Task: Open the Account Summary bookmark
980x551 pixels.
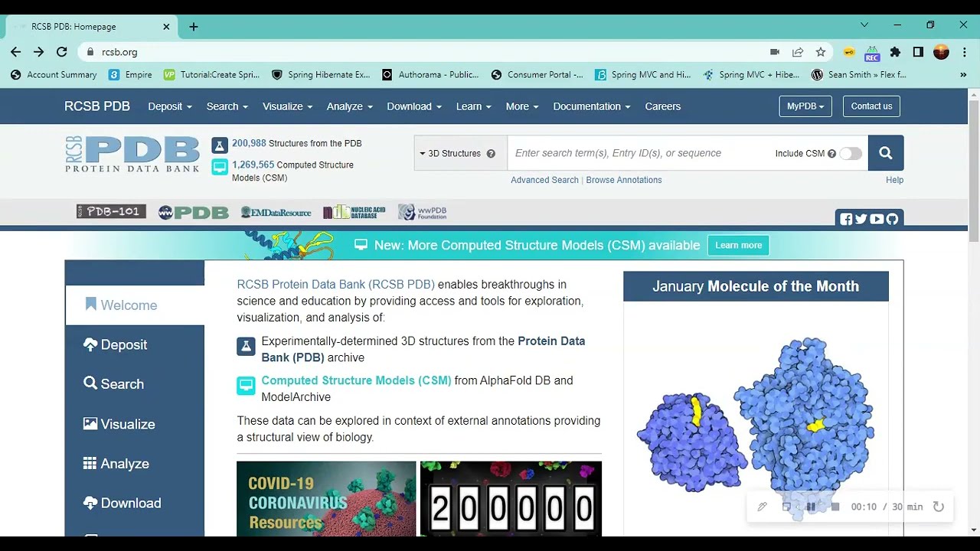Action: (54, 75)
